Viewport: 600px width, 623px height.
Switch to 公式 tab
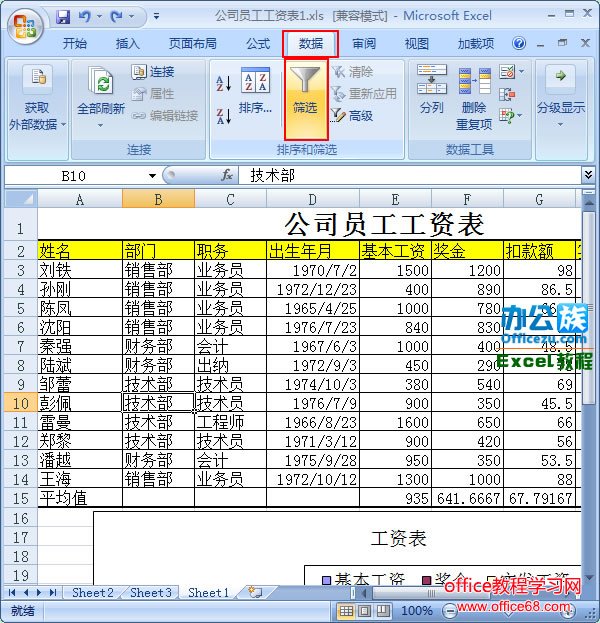pyautogui.click(x=258, y=44)
